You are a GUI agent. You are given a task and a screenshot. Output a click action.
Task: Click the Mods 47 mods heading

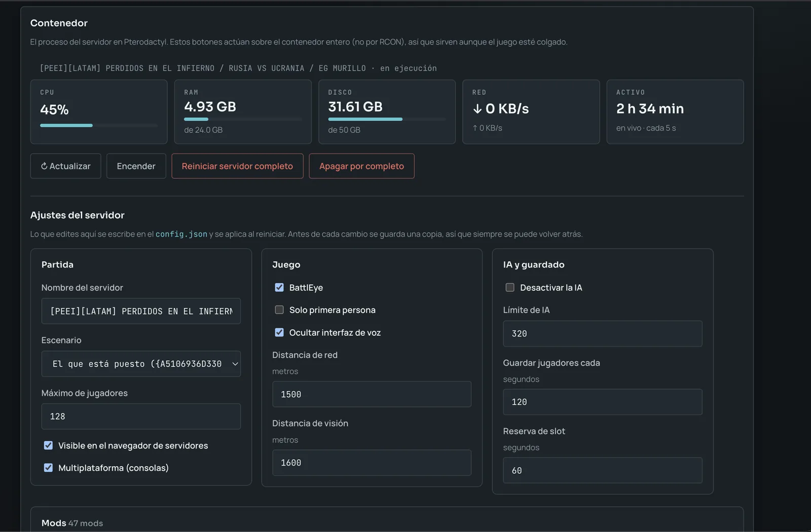[72, 523]
